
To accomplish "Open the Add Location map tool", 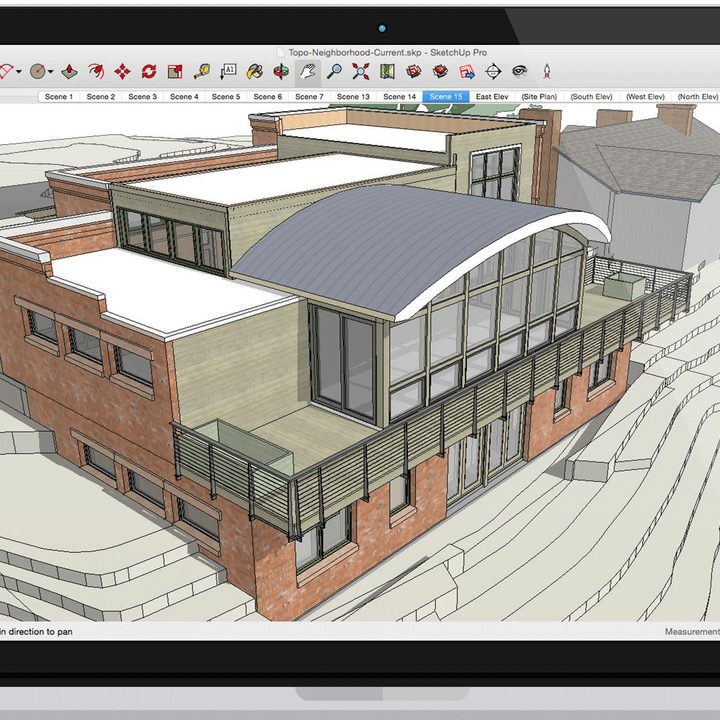I will click(x=388, y=71).
